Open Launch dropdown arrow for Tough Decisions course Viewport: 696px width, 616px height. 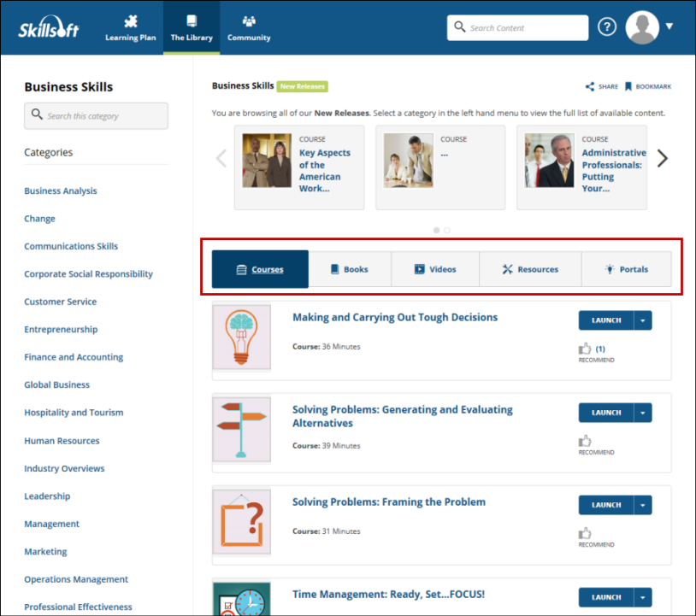coord(642,320)
